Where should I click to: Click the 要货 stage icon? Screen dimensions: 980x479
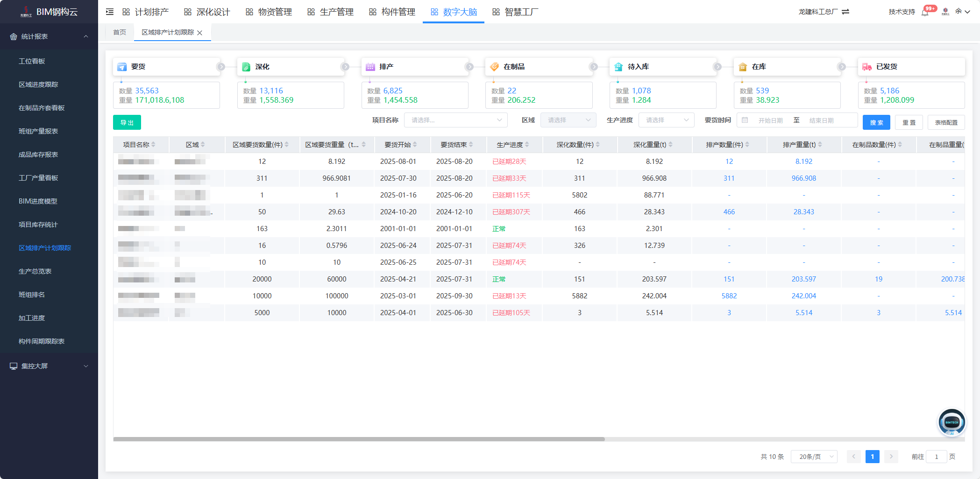click(x=122, y=67)
